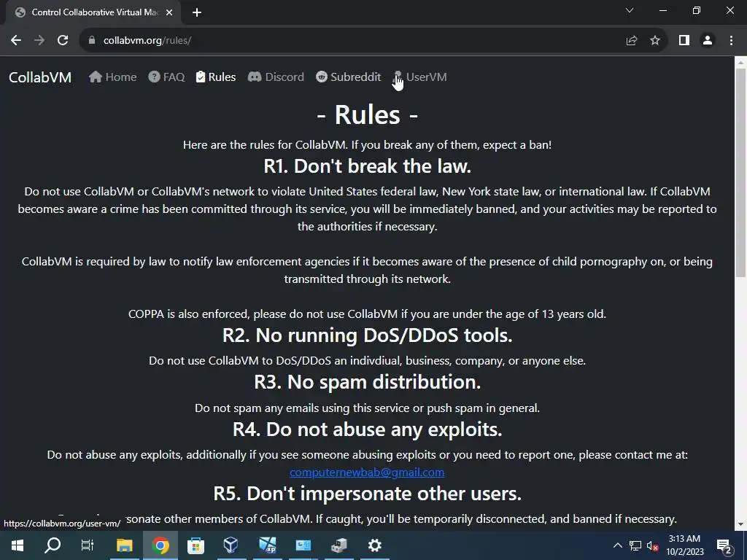The height and width of the screenshot is (560, 747).
Task: Expand Chrome tab search chevron
Action: click(x=630, y=10)
